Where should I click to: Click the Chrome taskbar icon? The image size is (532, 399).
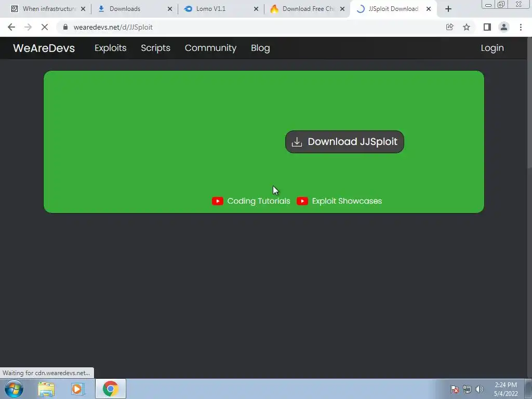pyautogui.click(x=111, y=389)
